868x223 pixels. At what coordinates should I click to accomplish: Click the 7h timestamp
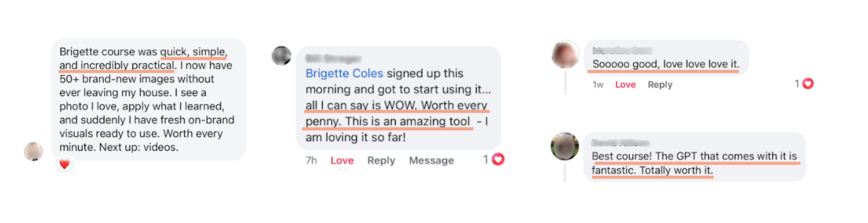click(x=311, y=161)
